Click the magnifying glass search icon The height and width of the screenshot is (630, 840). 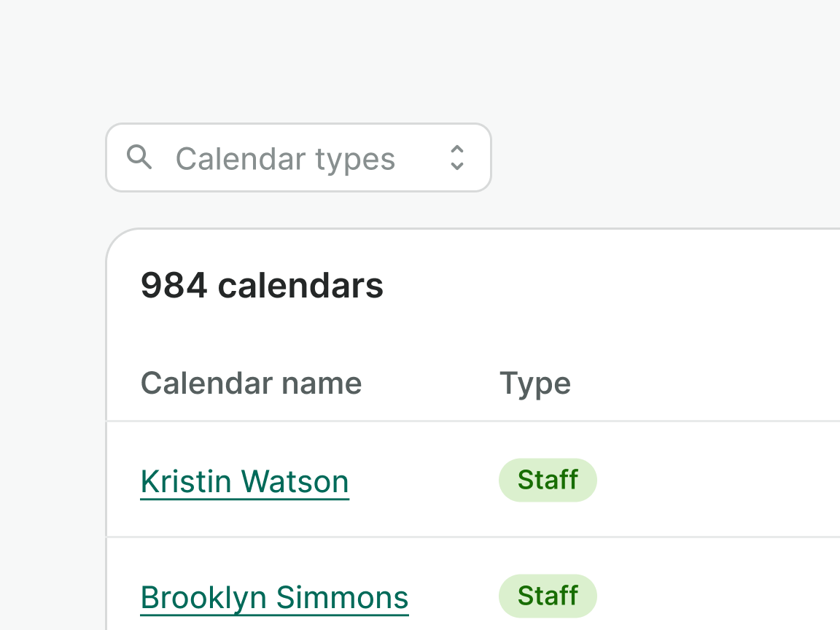click(x=139, y=157)
